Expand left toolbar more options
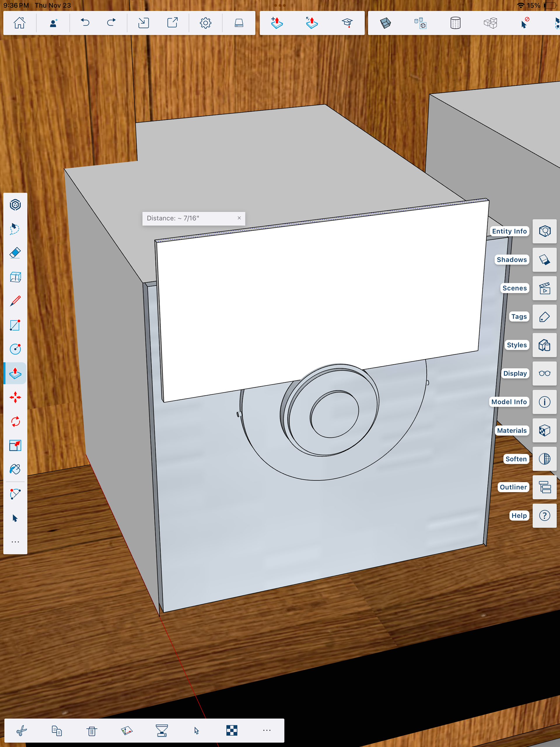Image resolution: width=560 pixels, height=747 pixels. click(15, 542)
